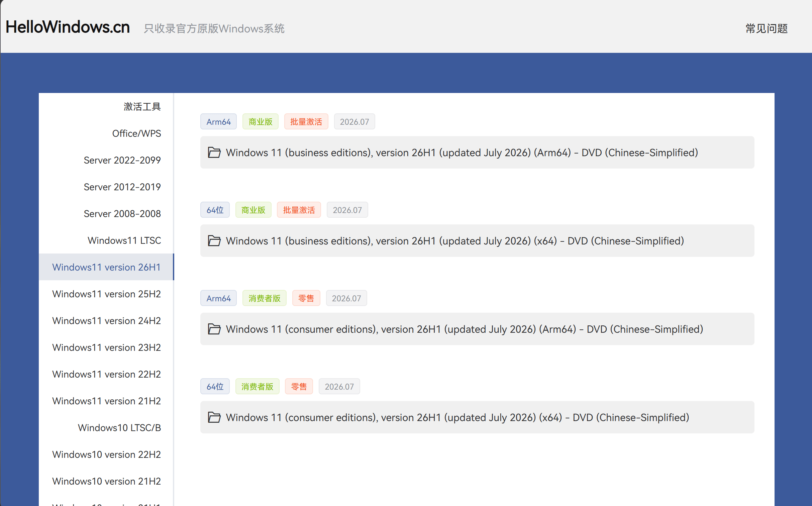The width and height of the screenshot is (812, 506).
Task: Open the 常见问题 FAQ link
Action: [x=767, y=28]
